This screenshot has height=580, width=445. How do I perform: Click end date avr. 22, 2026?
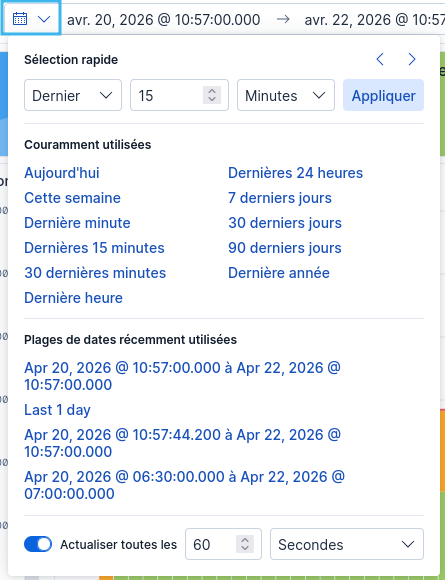pyautogui.click(x=374, y=19)
